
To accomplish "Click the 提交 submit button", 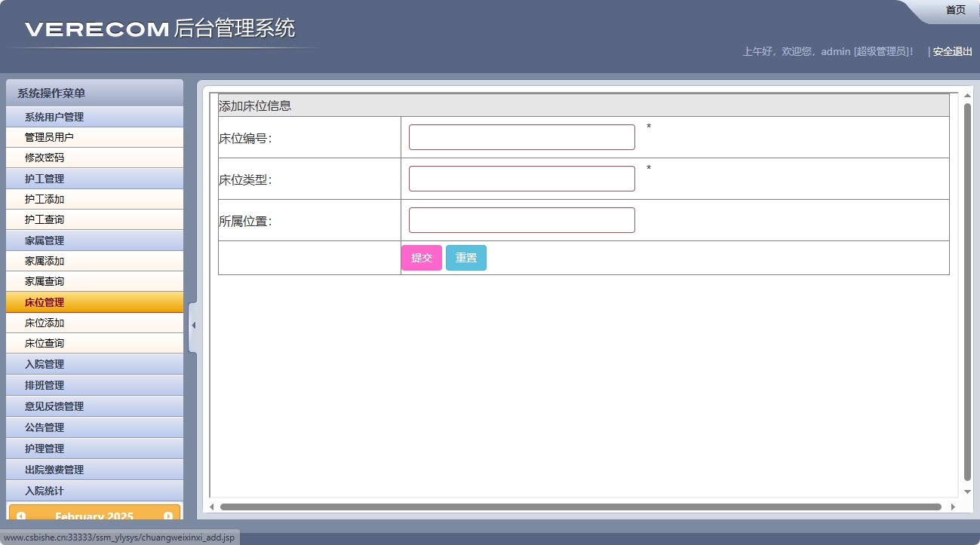I will pos(422,258).
